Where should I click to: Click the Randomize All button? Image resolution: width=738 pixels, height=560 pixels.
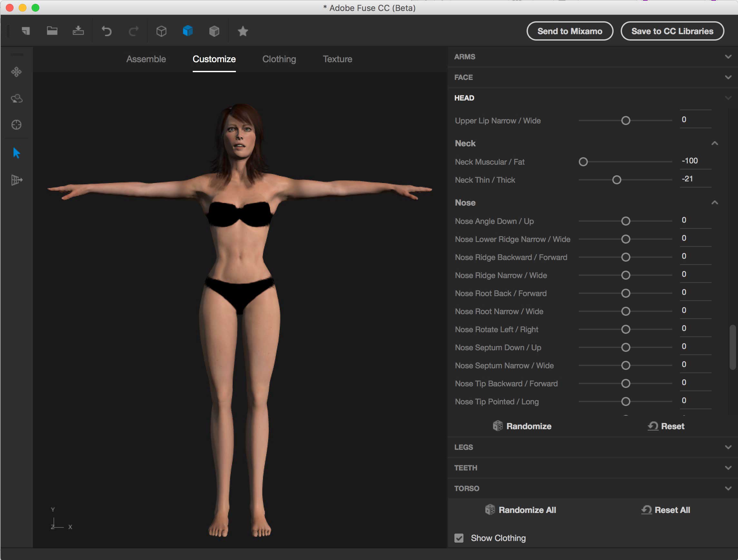click(x=520, y=510)
